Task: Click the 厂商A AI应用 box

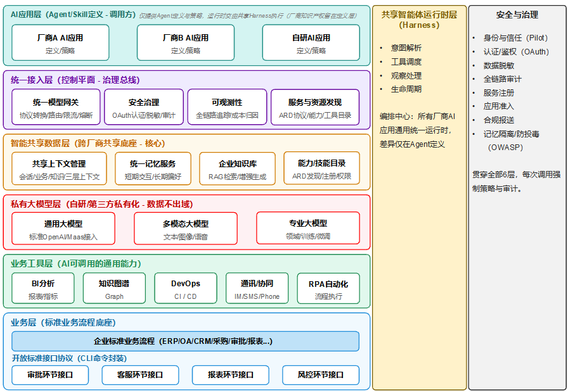Action: 60,42
